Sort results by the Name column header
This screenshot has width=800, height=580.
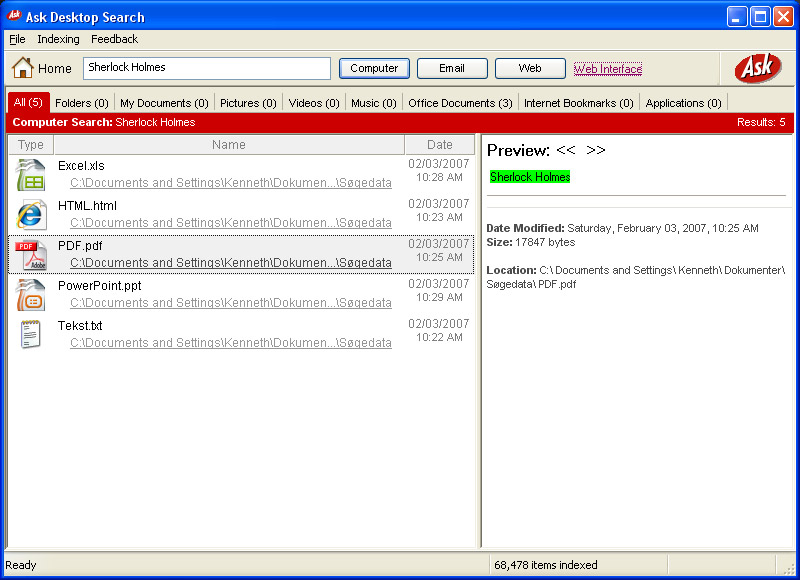pos(229,145)
